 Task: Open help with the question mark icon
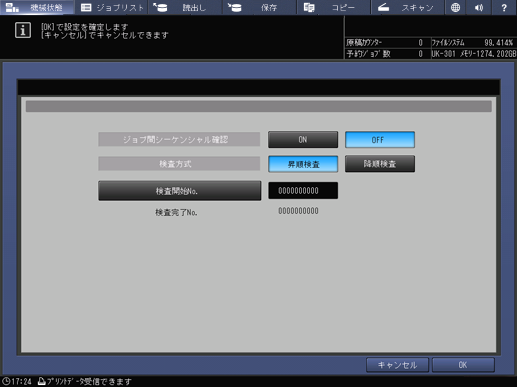(x=504, y=7)
